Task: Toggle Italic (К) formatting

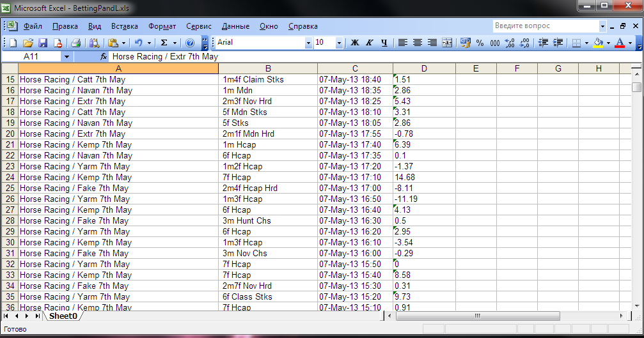Action: 369,43
